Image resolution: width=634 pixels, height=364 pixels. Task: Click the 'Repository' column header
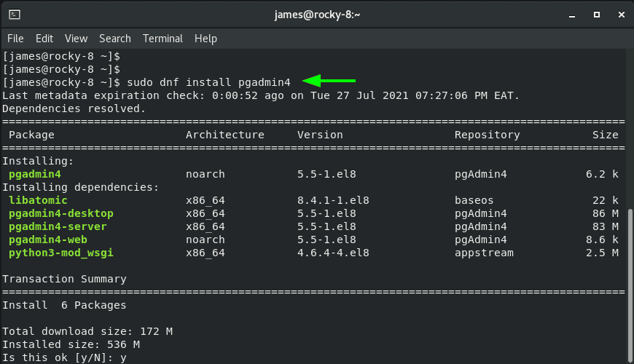(488, 135)
